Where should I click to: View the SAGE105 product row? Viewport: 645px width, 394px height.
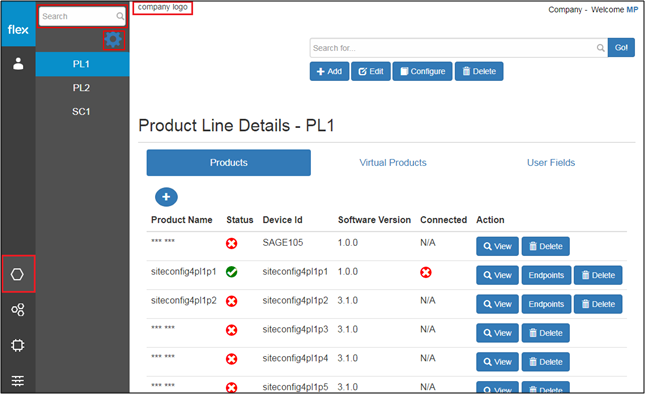point(497,246)
